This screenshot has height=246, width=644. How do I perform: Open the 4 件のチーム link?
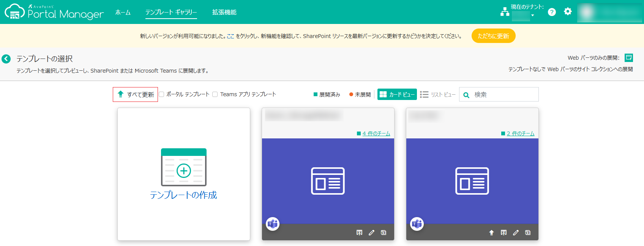click(x=376, y=133)
